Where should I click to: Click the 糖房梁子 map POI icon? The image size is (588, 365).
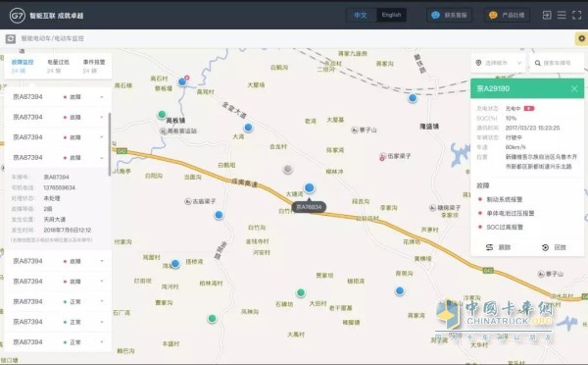pos(432,208)
